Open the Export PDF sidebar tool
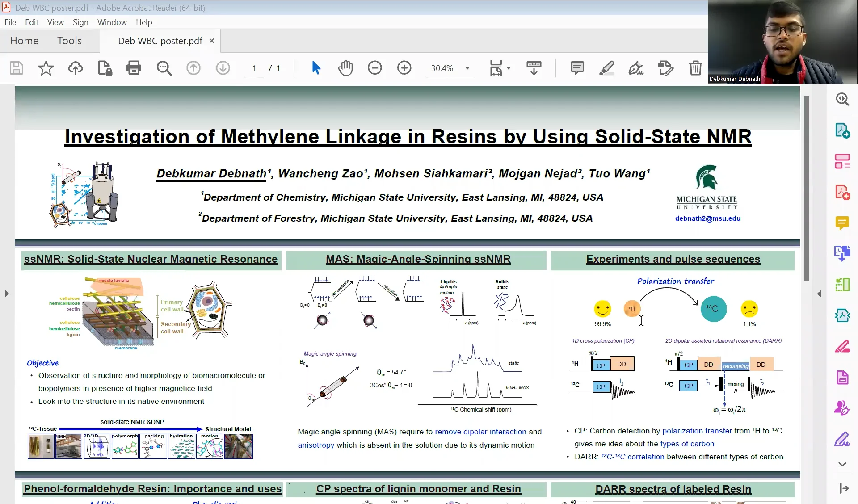 click(x=842, y=130)
